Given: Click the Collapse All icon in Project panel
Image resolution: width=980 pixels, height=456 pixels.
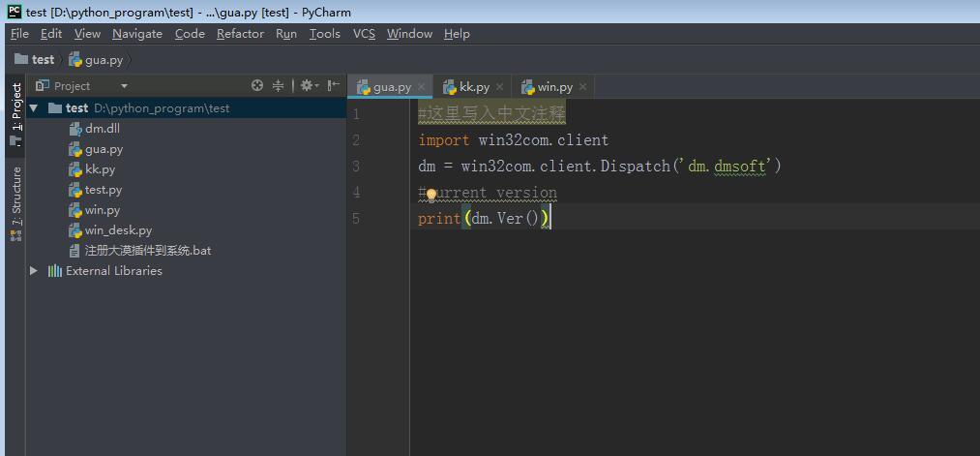Looking at the screenshot, I should (x=278, y=85).
